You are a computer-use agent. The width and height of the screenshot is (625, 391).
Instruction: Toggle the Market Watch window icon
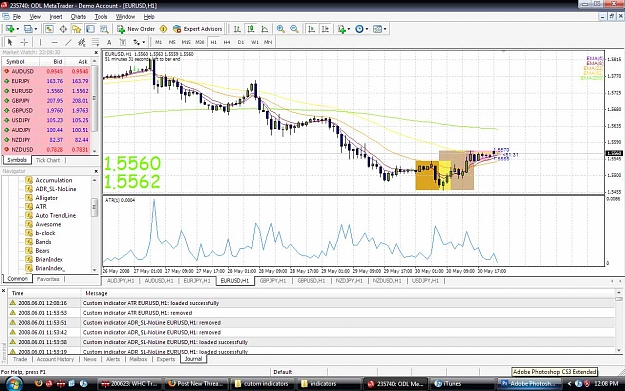pos(49,29)
